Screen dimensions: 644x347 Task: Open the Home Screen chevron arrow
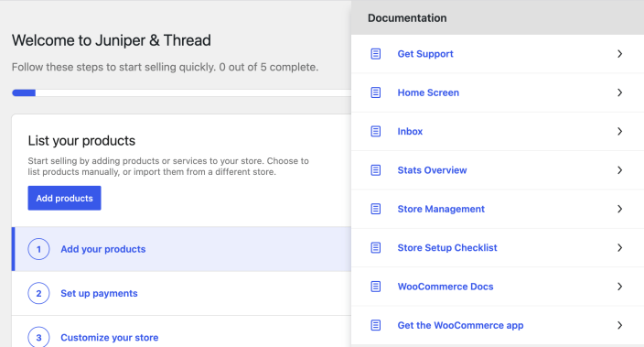click(x=620, y=92)
